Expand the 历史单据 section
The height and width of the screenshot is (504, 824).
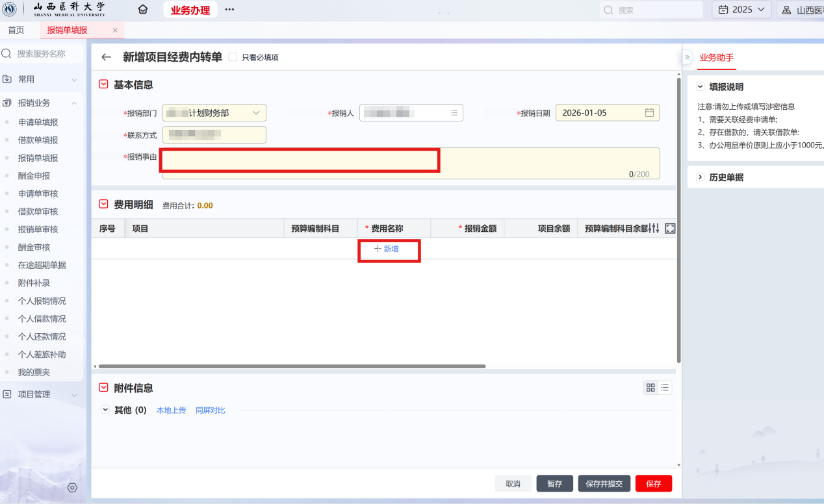[x=701, y=177]
